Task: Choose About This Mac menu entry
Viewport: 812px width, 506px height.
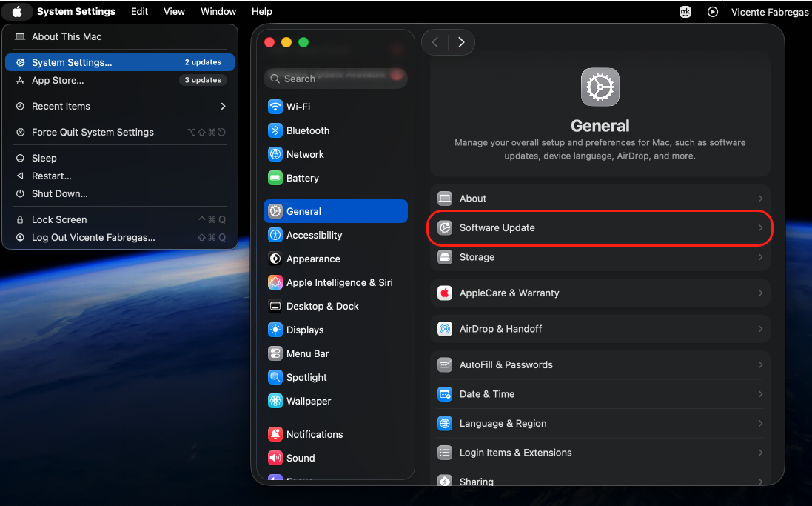Action: click(x=120, y=37)
